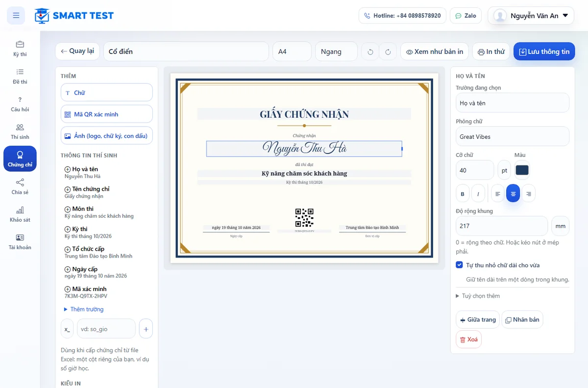
Task: Click the redo rotate-right icon
Action: coord(388,52)
